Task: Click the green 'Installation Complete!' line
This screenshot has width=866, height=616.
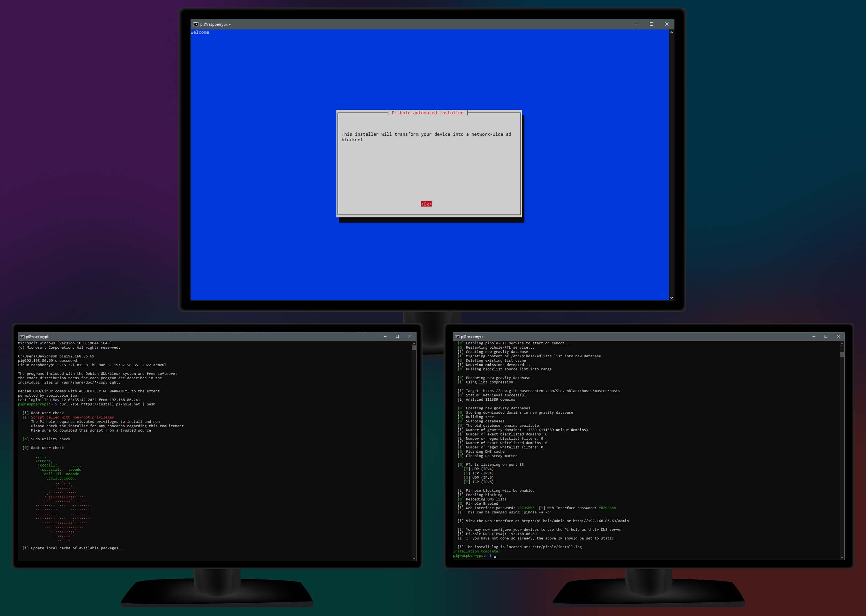Action: pyautogui.click(x=476, y=551)
